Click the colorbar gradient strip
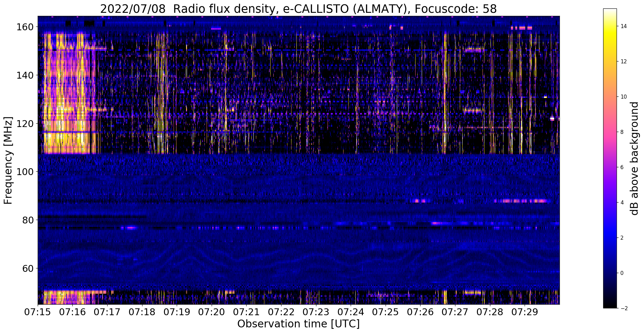Viewport: 644px width, 333px height. [610, 158]
